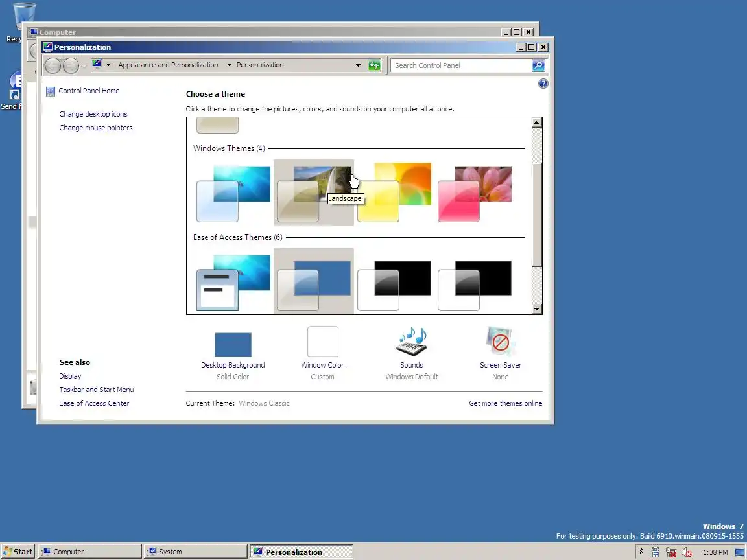Open Get more themes online link
The height and width of the screenshot is (560, 747).
tap(506, 403)
